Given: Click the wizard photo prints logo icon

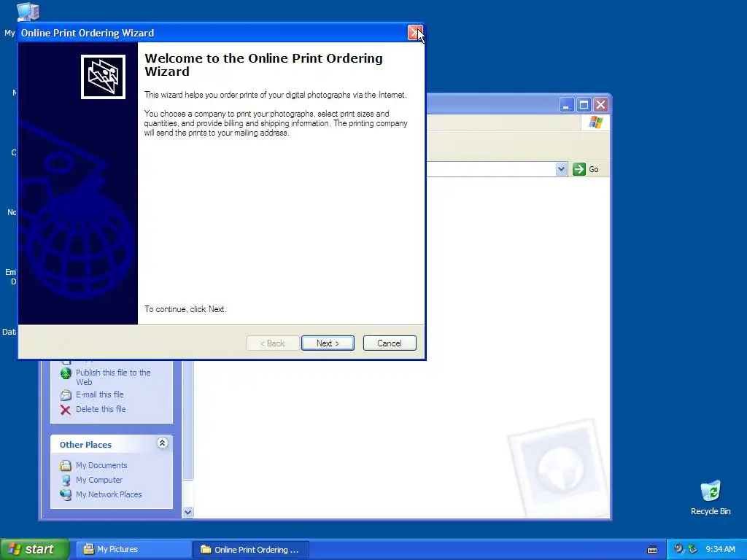Looking at the screenshot, I should click(103, 77).
